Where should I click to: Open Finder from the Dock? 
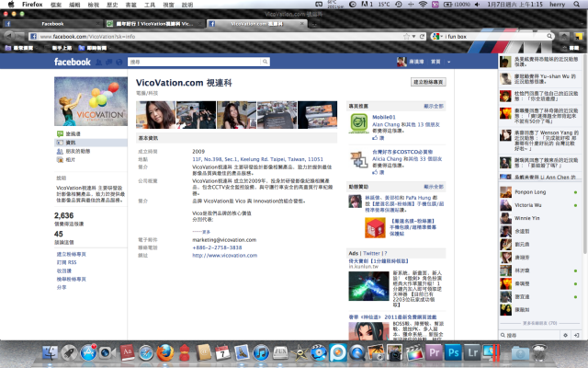point(49,353)
